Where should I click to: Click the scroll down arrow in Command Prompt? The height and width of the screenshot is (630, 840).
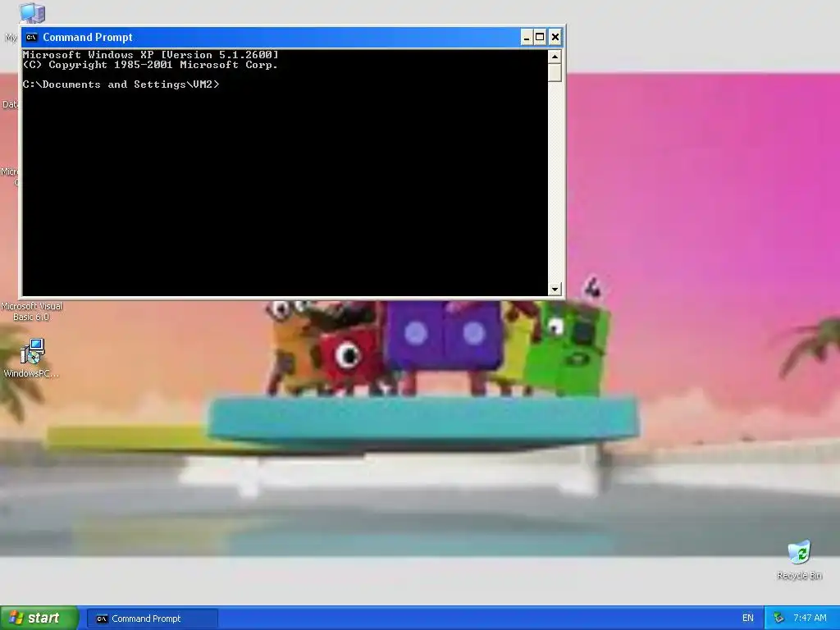(555, 289)
